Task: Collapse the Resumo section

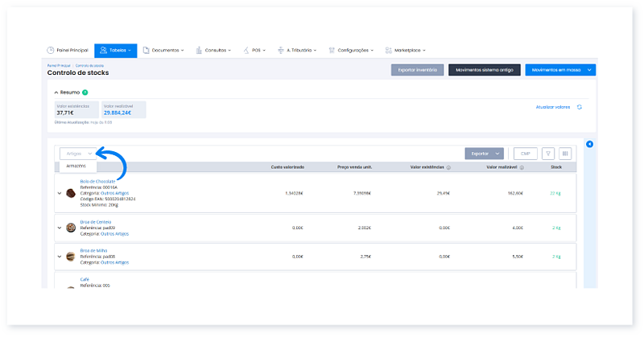Action: (x=56, y=92)
